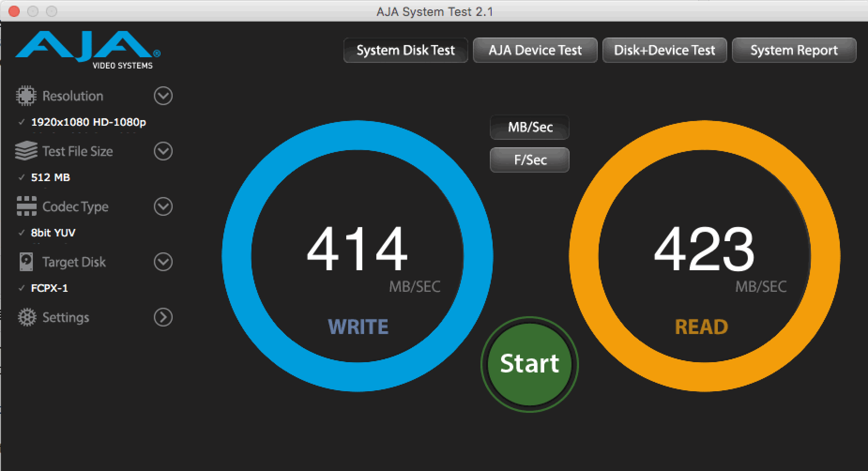
Task: Click the Settings label
Action: [x=66, y=318]
